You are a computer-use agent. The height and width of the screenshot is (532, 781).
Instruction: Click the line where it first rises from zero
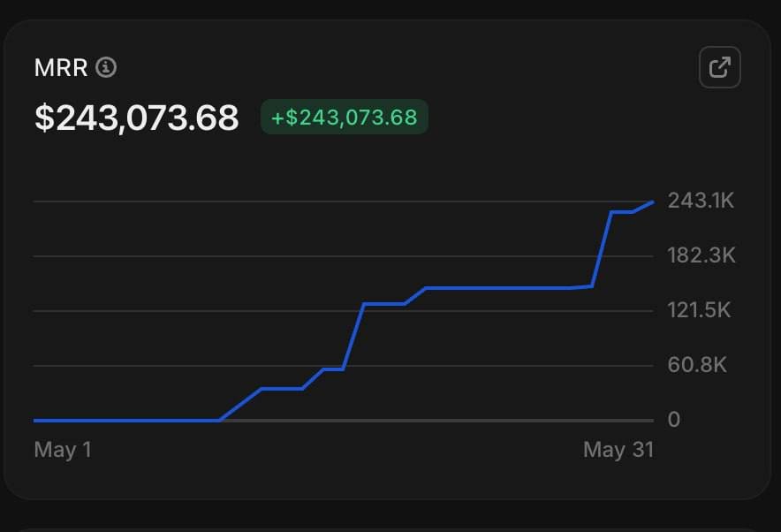[220, 419]
